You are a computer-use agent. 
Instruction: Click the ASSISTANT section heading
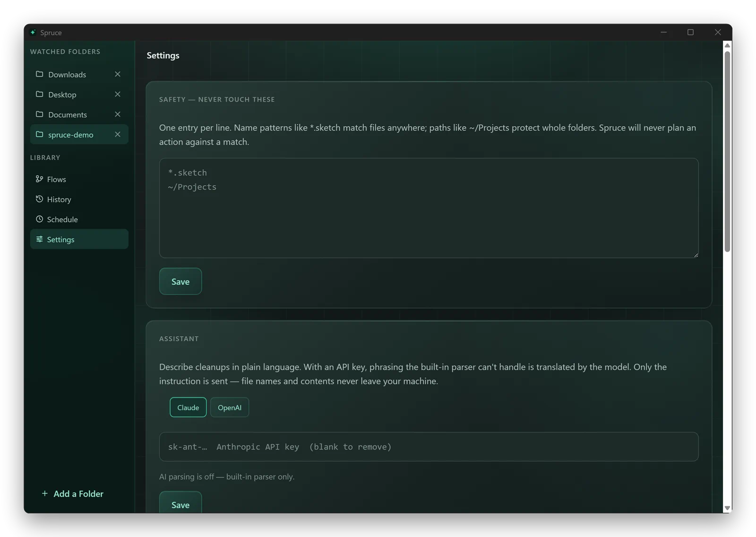179,338
